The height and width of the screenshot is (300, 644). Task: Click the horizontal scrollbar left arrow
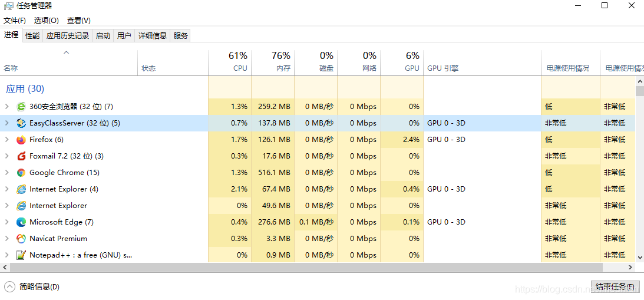point(5,267)
